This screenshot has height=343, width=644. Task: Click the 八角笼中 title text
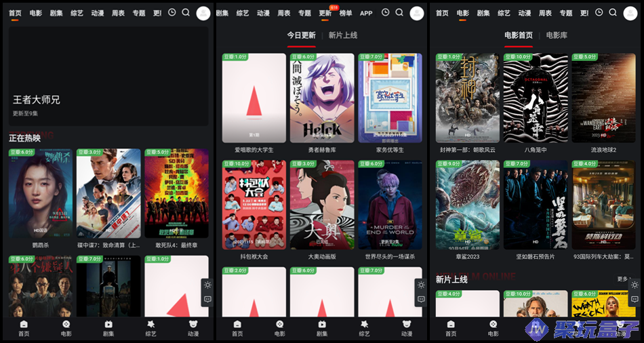536,150
